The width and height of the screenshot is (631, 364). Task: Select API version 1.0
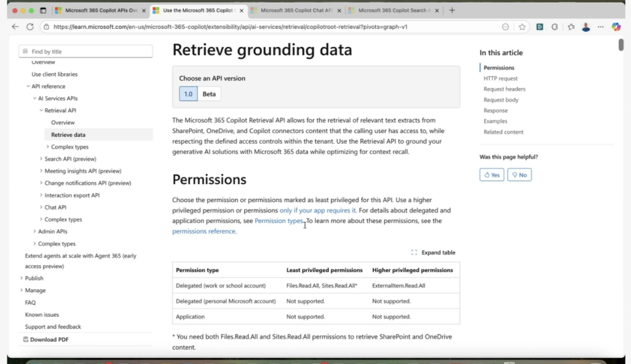[188, 94]
